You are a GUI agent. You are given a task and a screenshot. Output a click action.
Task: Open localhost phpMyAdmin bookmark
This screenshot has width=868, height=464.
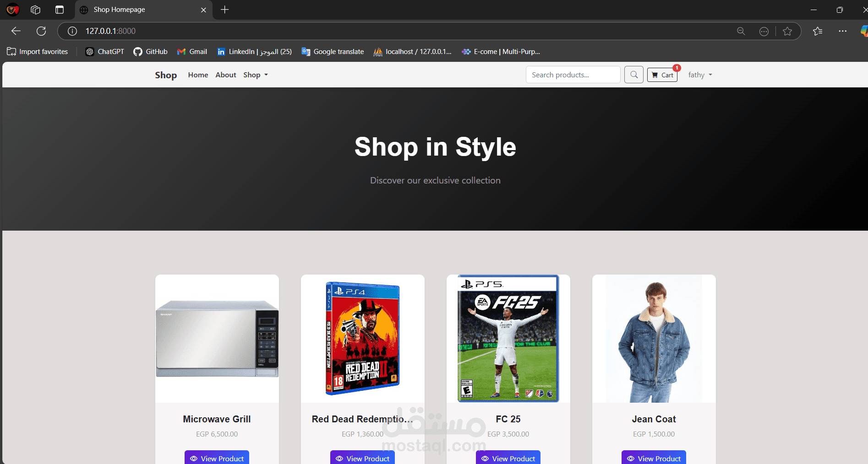pyautogui.click(x=413, y=52)
